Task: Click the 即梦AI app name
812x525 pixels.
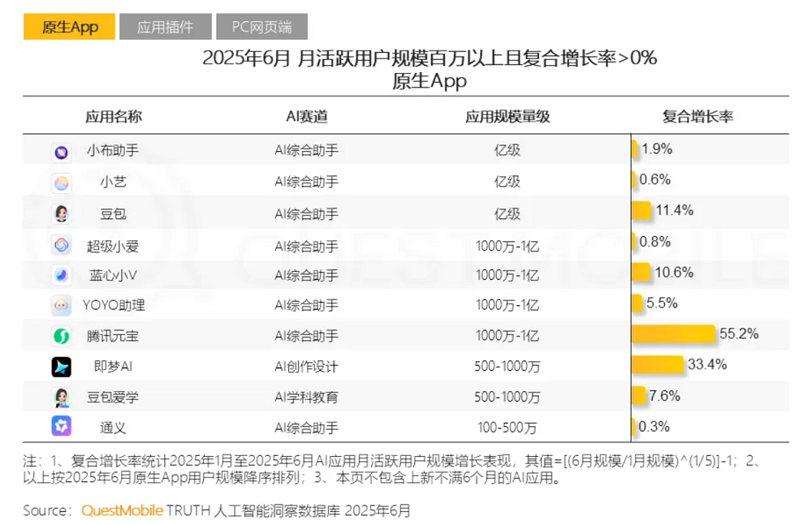Action: pos(113,367)
